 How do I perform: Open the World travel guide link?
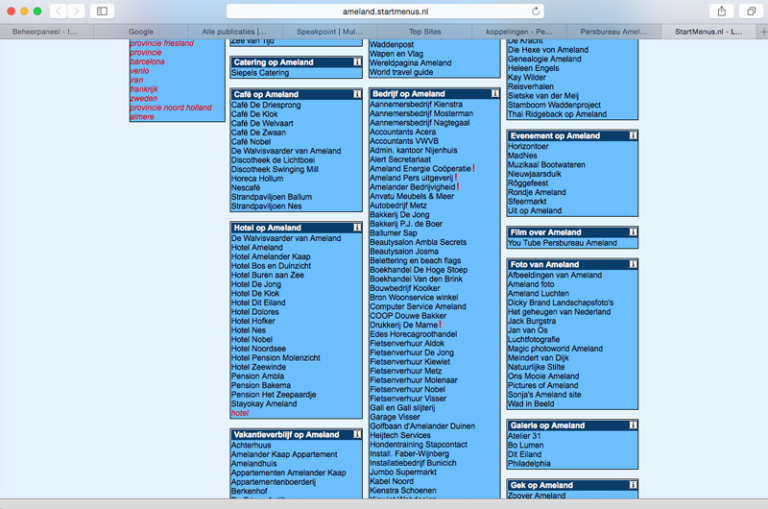[x=401, y=73]
